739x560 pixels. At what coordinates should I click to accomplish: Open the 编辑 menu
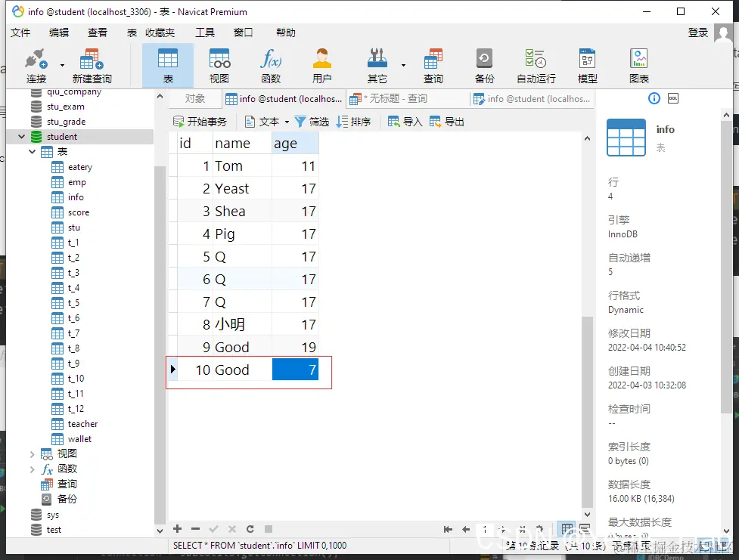59,32
